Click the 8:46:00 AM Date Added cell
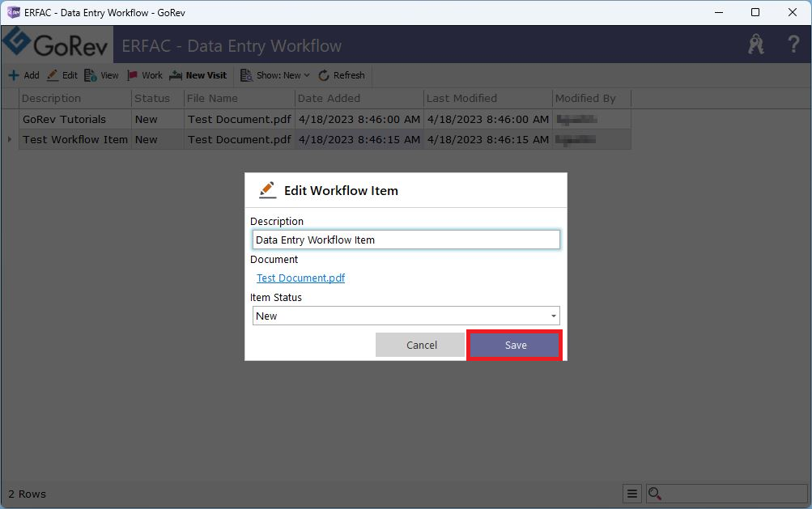Viewport: 812px width, 509px height. pos(359,120)
